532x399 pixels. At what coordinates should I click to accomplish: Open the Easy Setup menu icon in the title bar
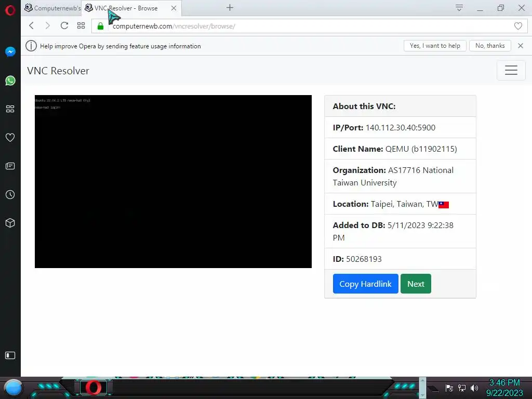459,8
